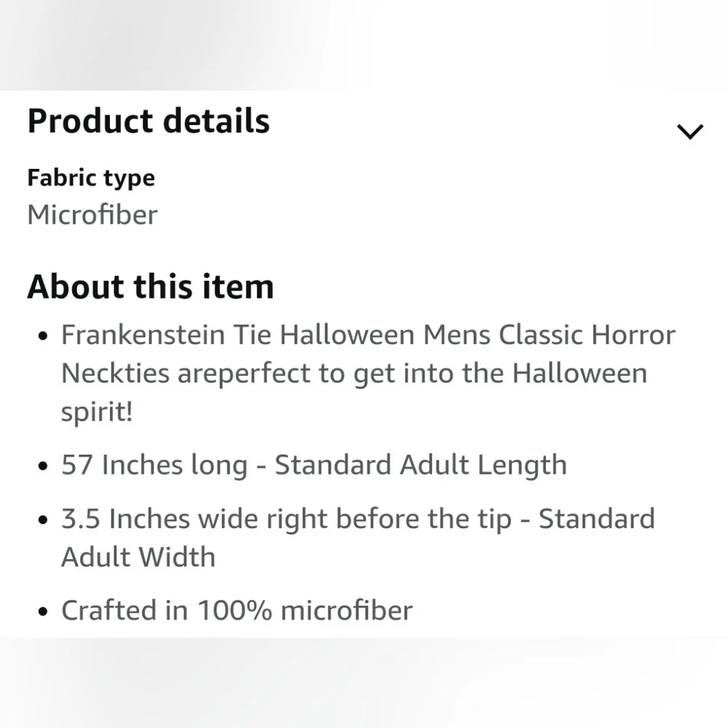Click the Crafted in 100% microfiber bullet
The height and width of the screenshot is (728, 728).
237,610
